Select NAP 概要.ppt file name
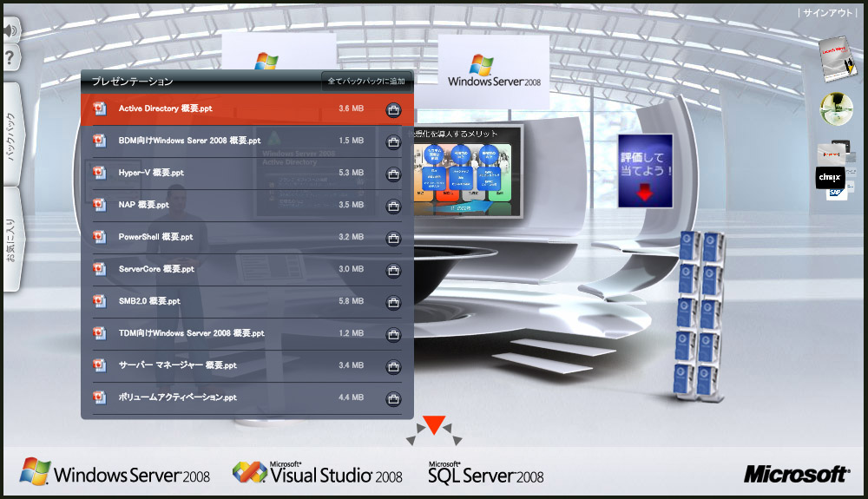This screenshot has height=499, width=868. coord(144,205)
